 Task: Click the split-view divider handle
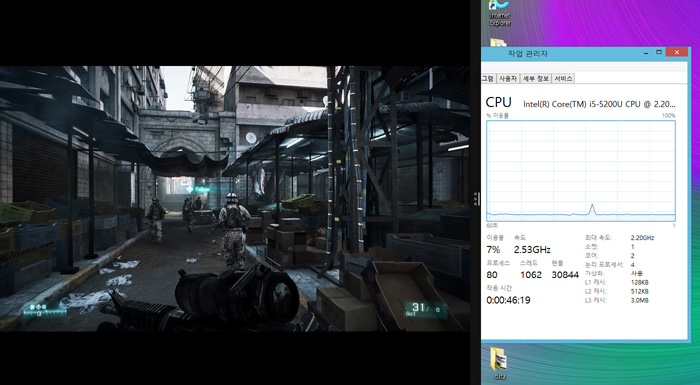[x=476, y=199]
